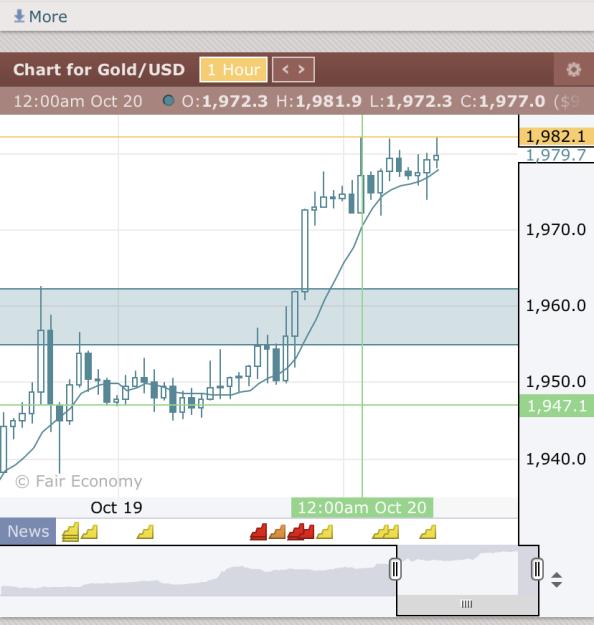594x625 pixels.
Task: Select the News row label
Action: 28,531
